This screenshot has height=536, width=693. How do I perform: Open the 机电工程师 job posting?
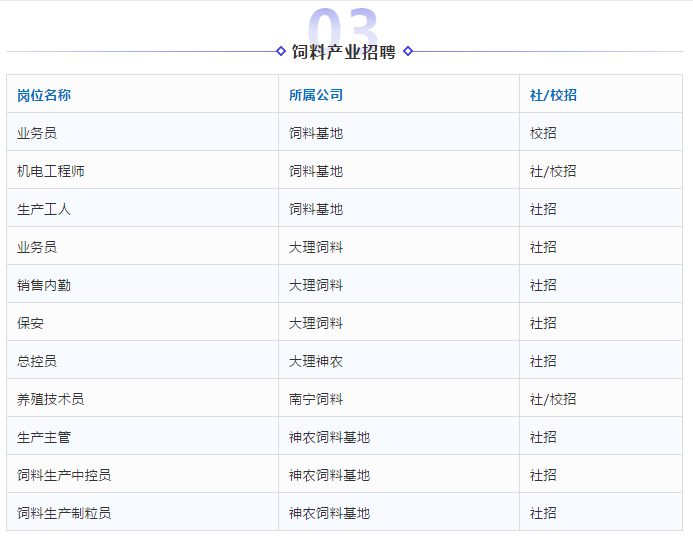pyautogui.click(x=51, y=171)
